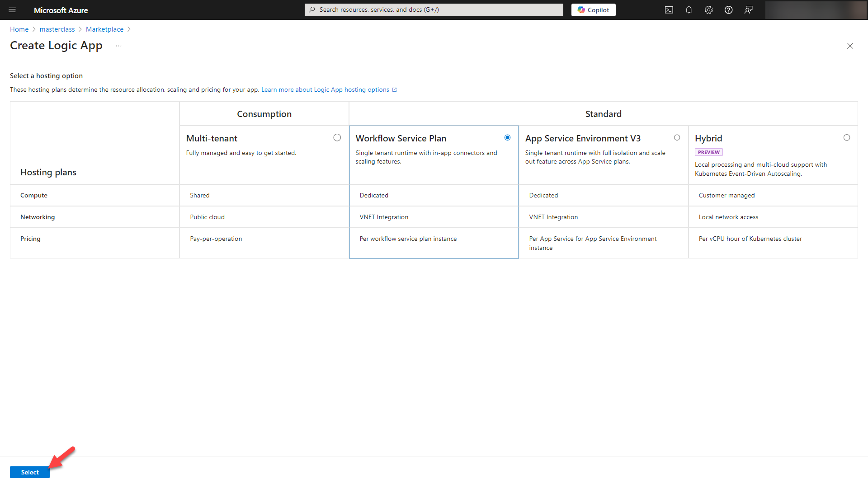The width and height of the screenshot is (868, 488).
Task: Open Logic App hosting options learn more link
Action: pyautogui.click(x=325, y=89)
